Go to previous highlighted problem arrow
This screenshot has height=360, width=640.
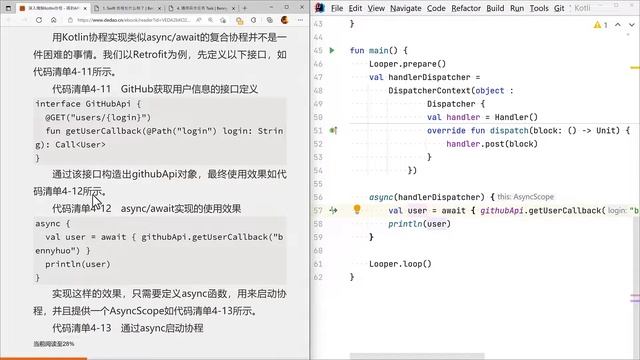click(618, 25)
